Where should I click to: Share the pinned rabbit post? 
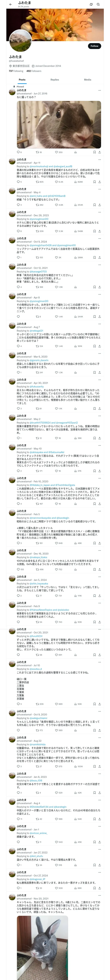[99, 152]
